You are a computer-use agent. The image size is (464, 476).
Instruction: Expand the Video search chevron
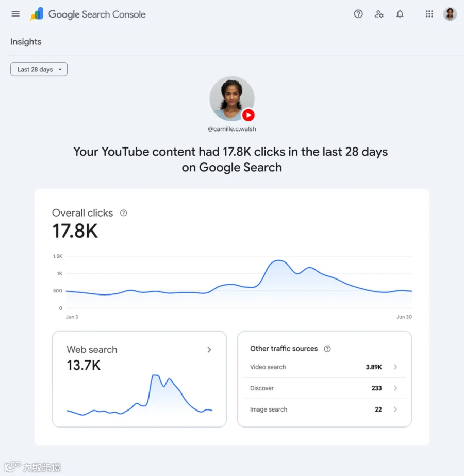(395, 367)
